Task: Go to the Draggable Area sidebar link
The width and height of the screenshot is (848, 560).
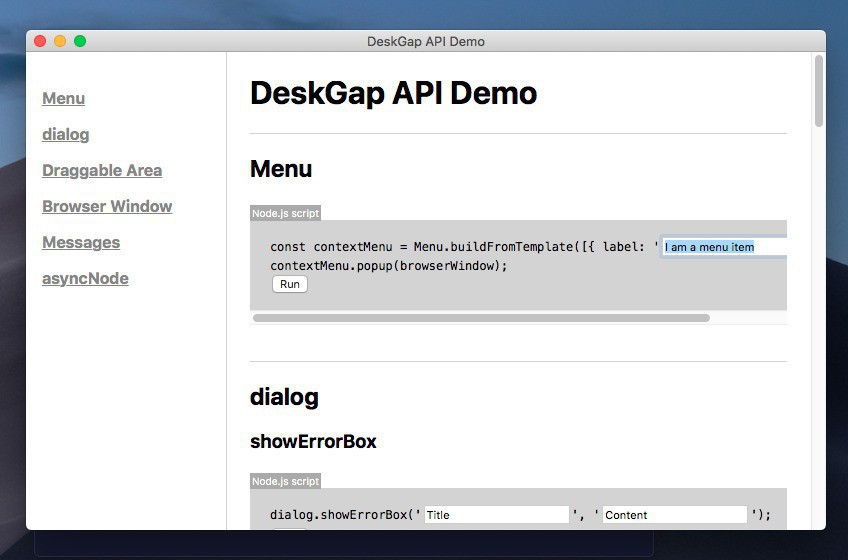Action: click(x=102, y=170)
